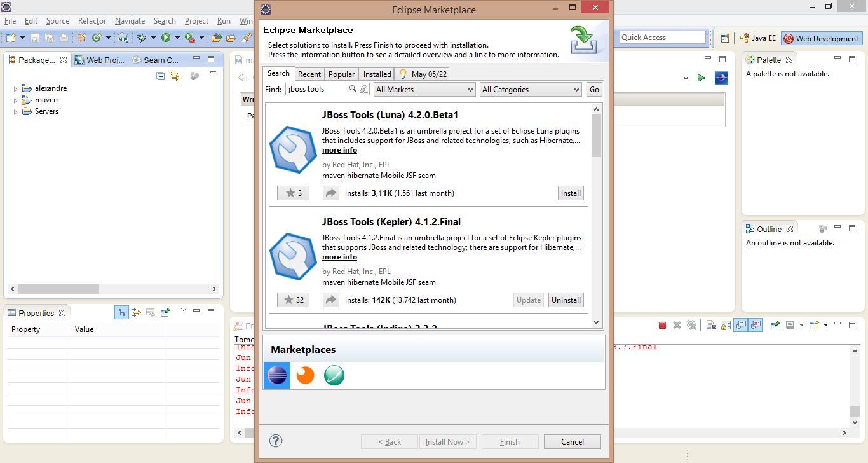Click seam tag under JBoss Tools Kepler
This screenshot has height=463, width=868.
click(x=427, y=282)
